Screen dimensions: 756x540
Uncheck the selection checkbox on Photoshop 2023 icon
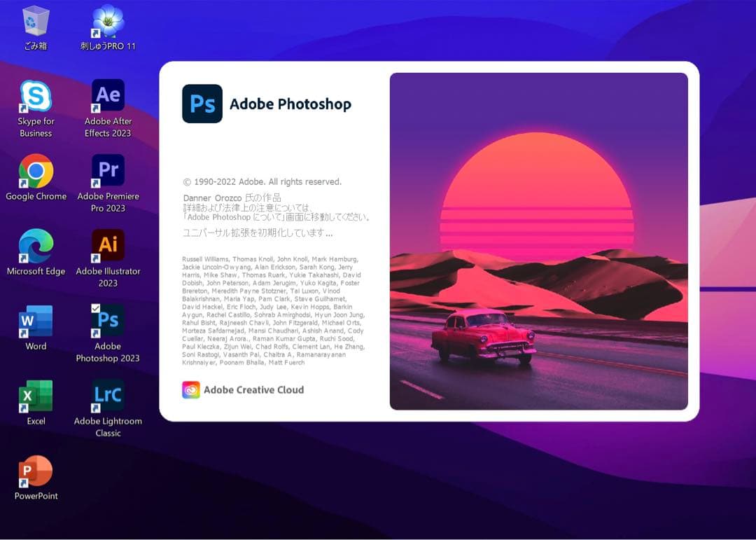(x=96, y=308)
